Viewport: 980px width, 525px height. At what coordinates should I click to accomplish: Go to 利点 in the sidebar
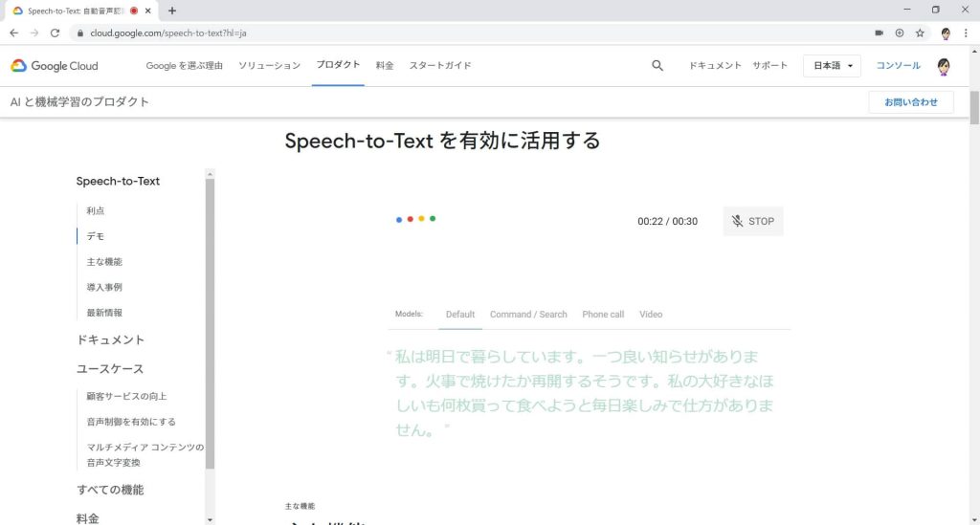pyautogui.click(x=96, y=211)
